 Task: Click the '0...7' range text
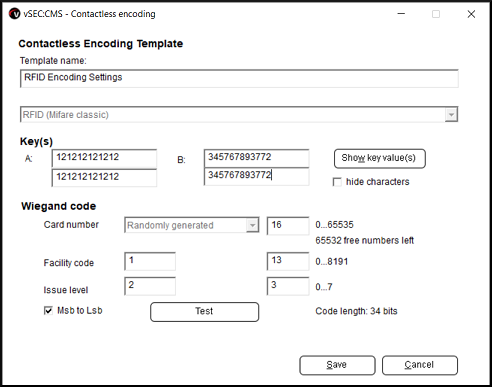[324, 287]
